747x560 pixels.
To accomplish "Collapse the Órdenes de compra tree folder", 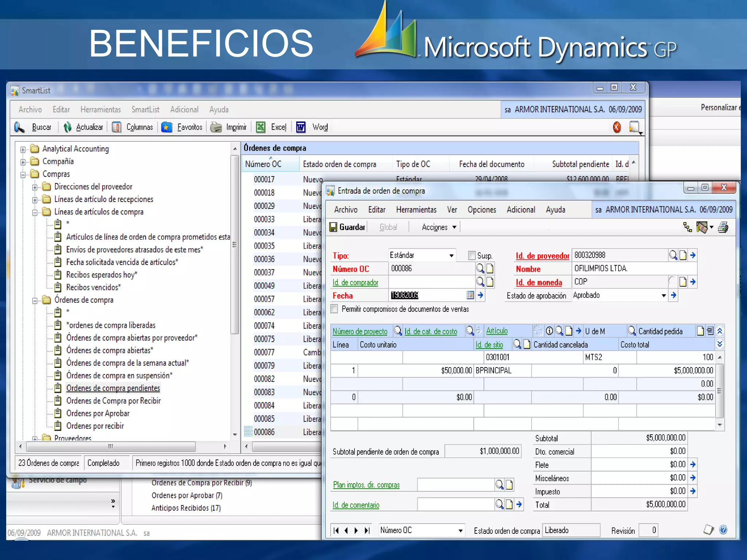I will click(x=35, y=301).
